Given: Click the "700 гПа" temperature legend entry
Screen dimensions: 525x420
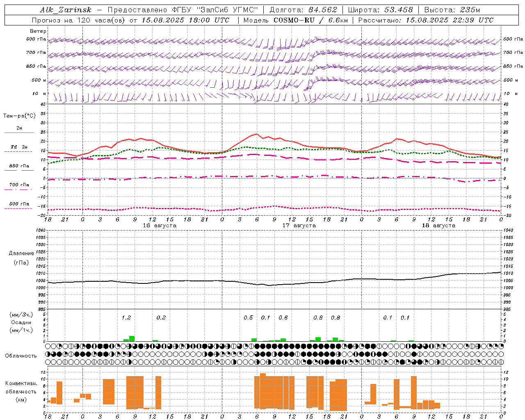Looking at the screenshot, I should tap(19, 185).
